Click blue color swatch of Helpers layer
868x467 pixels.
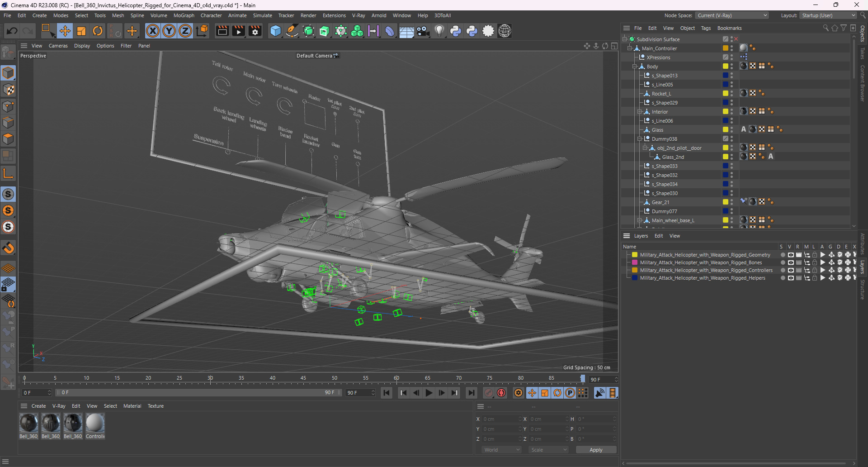635,278
